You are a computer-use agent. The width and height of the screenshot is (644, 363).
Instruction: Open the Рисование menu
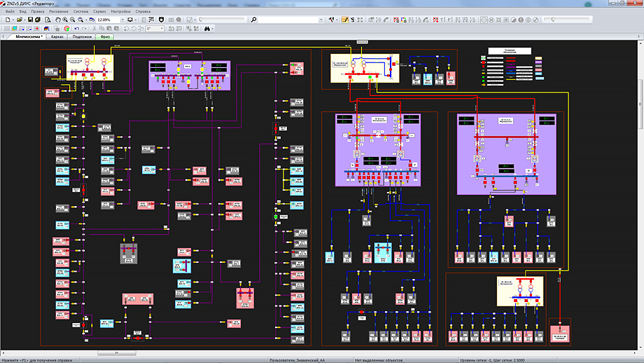(59, 12)
